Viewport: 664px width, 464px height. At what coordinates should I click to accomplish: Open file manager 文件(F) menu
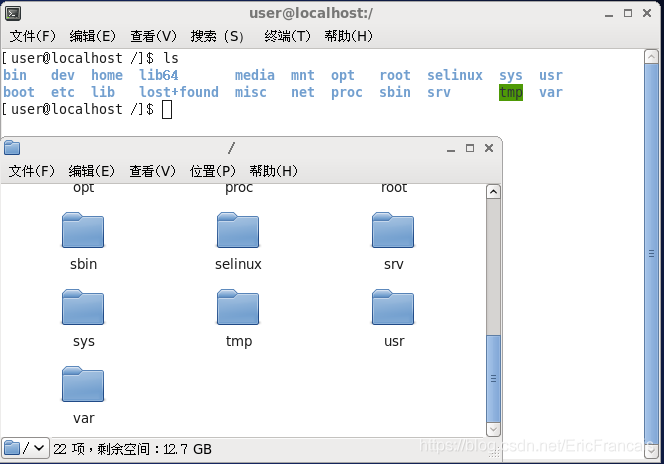tap(32, 171)
